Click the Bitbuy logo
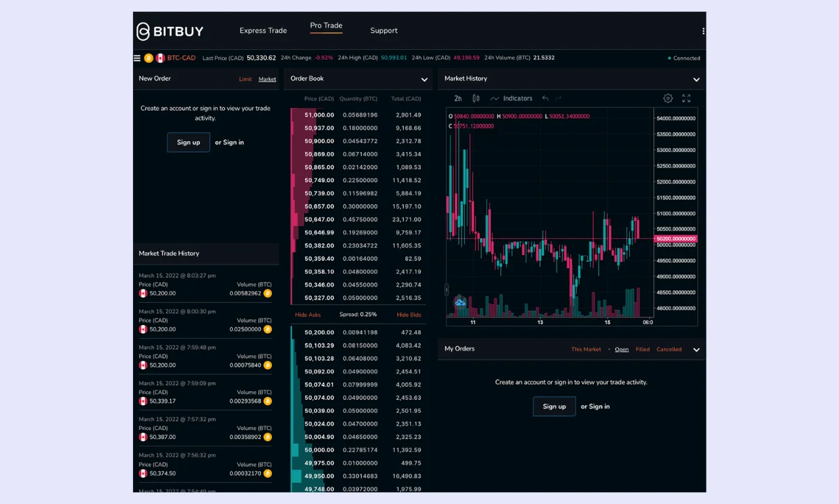Screen dimensions: 839x504 click(x=170, y=31)
